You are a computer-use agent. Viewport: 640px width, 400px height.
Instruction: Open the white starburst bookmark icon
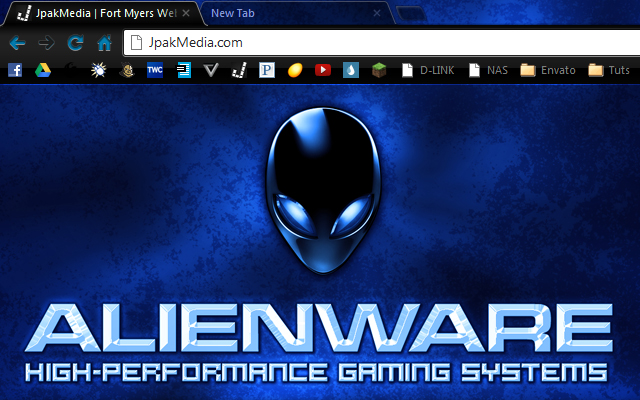tap(98, 70)
